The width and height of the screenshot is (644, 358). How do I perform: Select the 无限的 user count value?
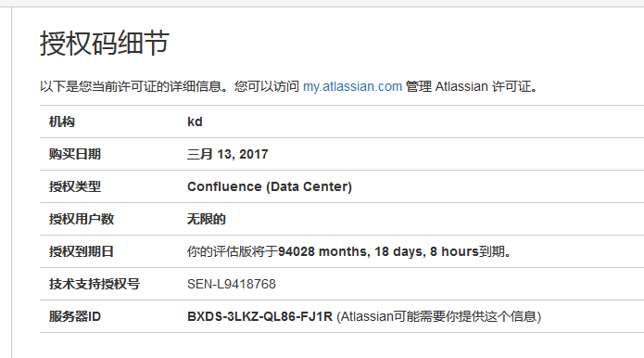coord(207,219)
